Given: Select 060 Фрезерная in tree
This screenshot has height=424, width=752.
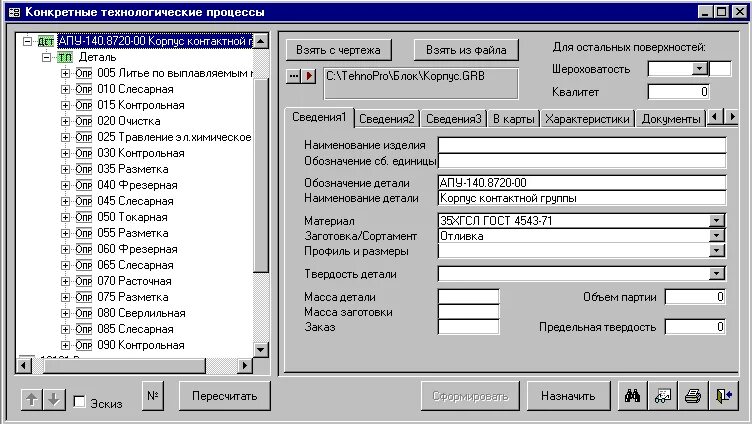Looking at the screenshot, I should click(x=137, y=249).
